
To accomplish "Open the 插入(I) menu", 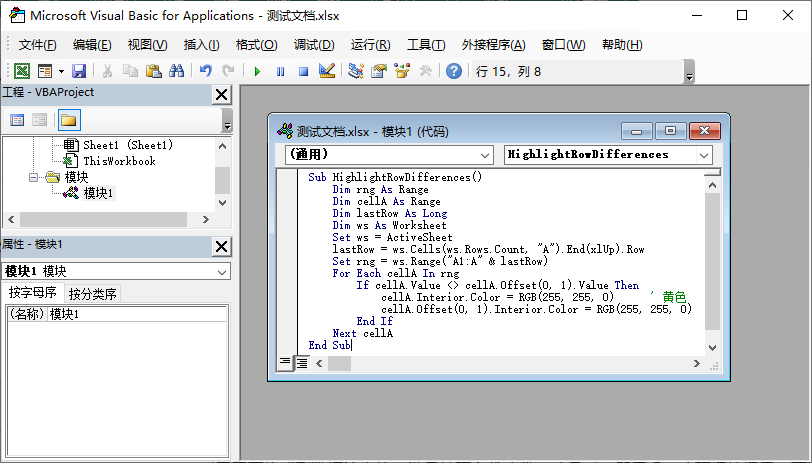I will 201,45.
